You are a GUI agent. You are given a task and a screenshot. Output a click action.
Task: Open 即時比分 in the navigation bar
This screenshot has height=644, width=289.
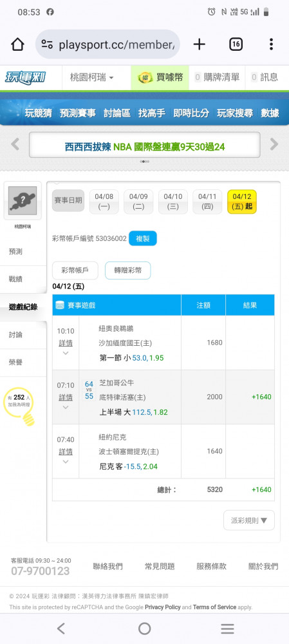point(191,113)
